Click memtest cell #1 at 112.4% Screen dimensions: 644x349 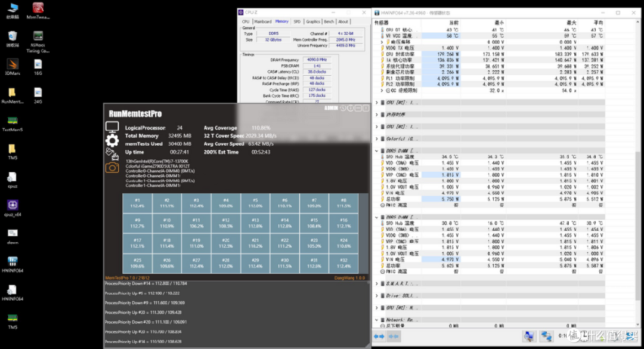137,203
